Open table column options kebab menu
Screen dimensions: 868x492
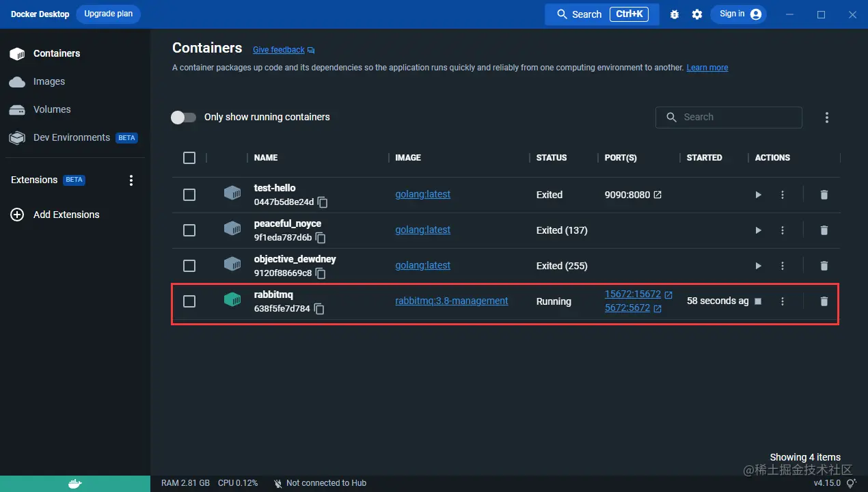827,118
